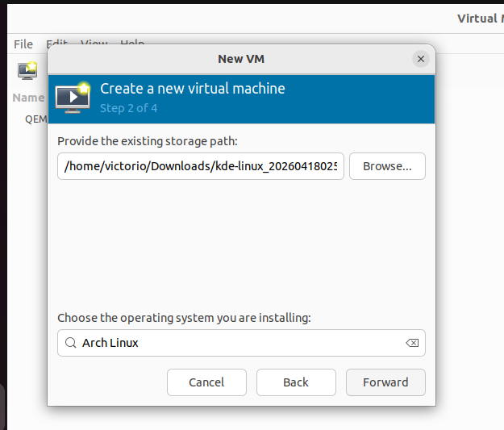Close the New VM dialog
The image size is (504, 430).
pyautogui.click(x=421, y=59)
